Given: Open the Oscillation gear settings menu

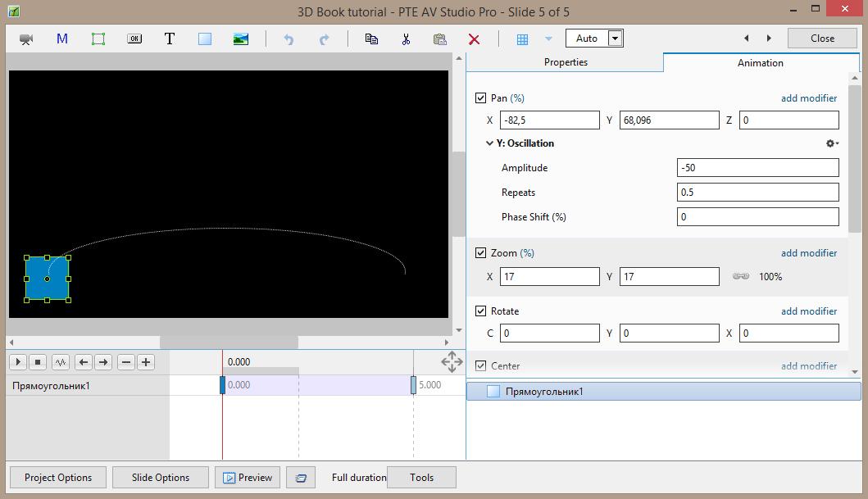Looking at the screenshot, I should click(x=832, y=143).
